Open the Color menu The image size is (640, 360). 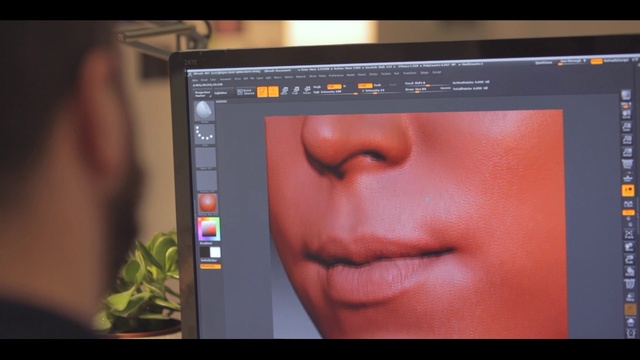(x=213, y=79)
